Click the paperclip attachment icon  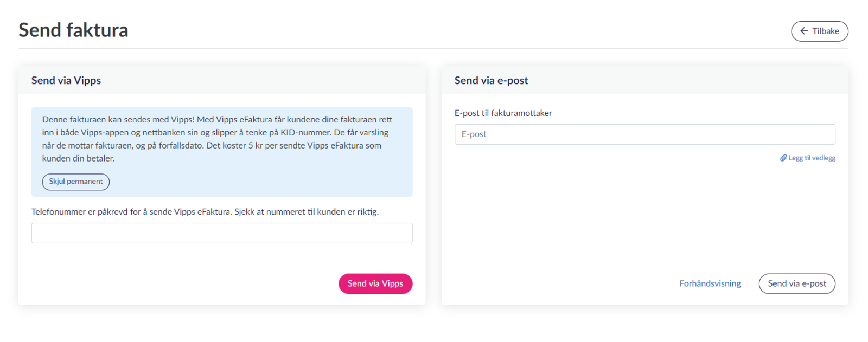pos(783,158)
